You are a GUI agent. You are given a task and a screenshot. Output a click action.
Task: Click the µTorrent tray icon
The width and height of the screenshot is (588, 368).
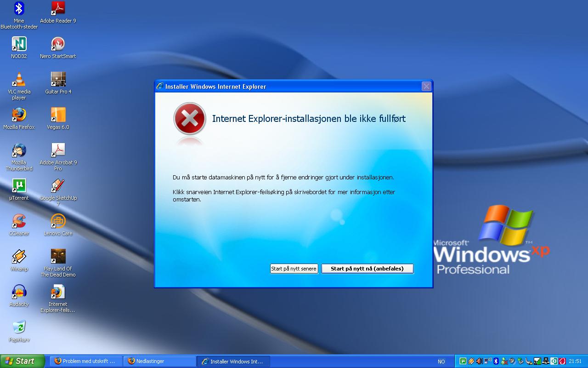463,361
